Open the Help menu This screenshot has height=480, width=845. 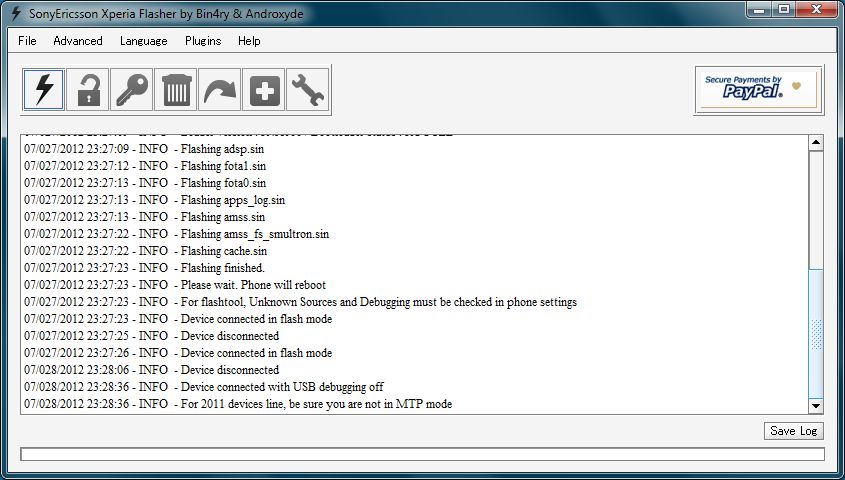point(249,41)
